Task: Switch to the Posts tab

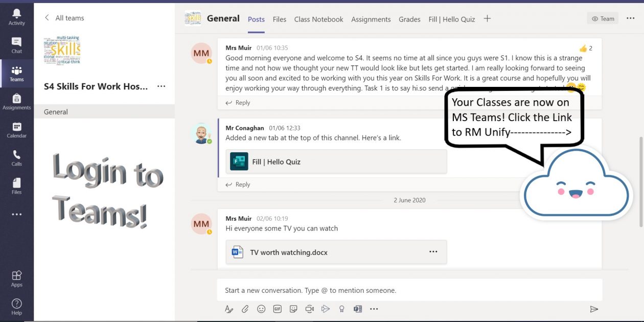Action: tap(256, 19)
